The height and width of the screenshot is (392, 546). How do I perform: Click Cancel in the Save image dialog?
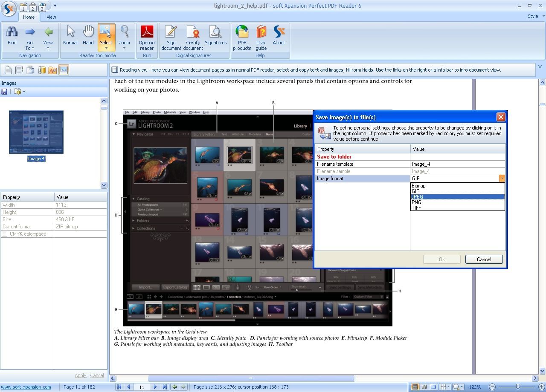click(484, 259)
